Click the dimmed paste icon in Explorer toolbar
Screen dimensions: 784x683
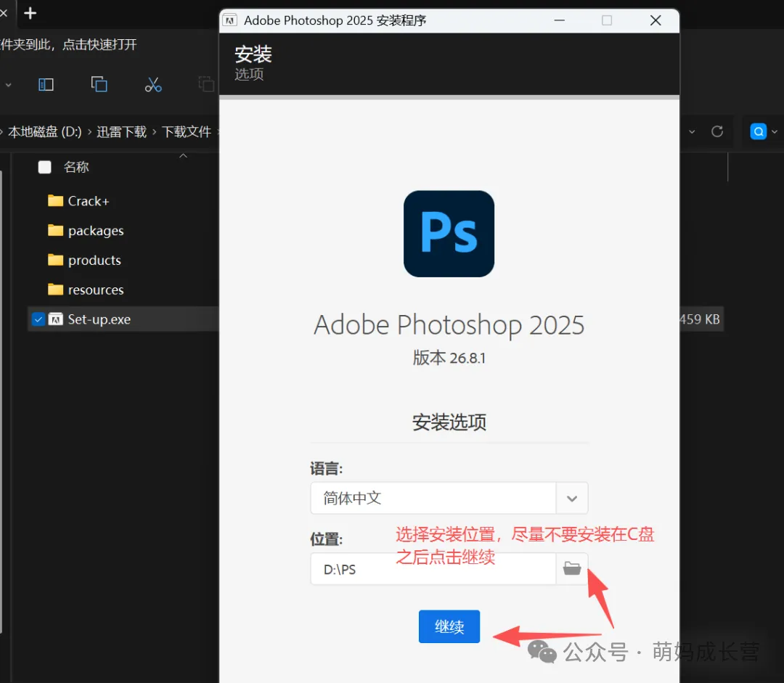206,84
